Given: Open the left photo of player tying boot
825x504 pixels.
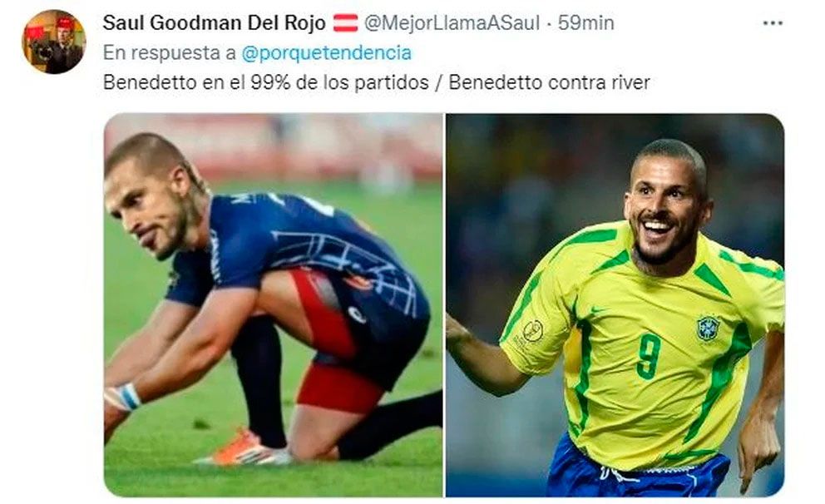Looking at the screenshot, I should [x=273, y=305].
